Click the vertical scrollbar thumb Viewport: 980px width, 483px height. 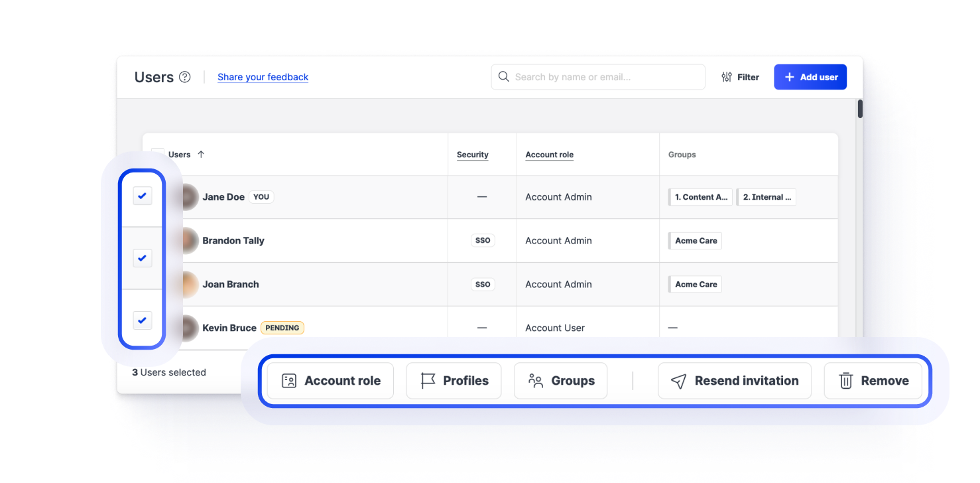point(860,109)
